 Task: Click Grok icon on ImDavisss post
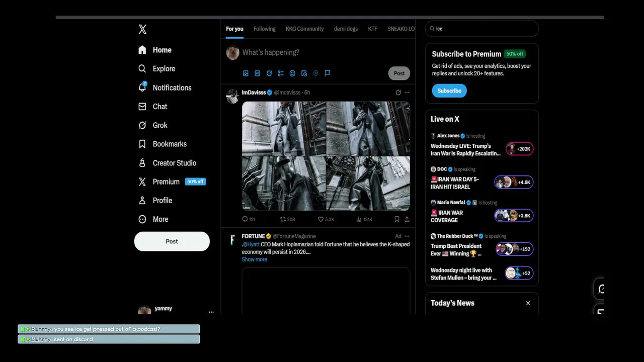[x=398, y=93]
